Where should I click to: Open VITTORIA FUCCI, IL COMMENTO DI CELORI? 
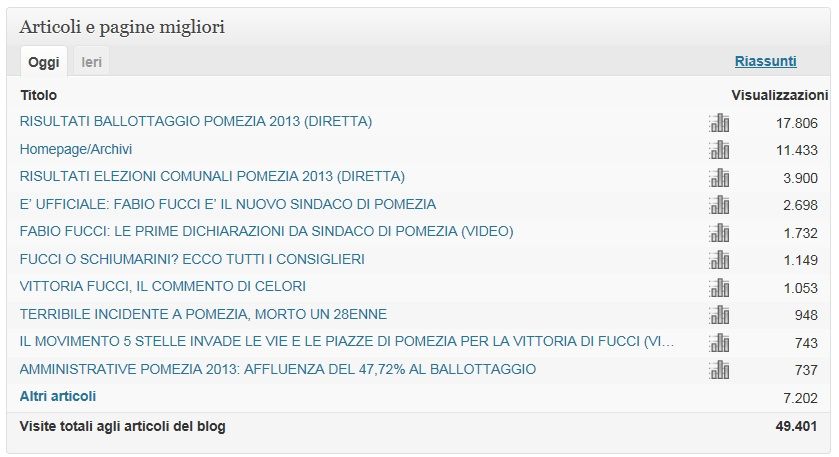tap(163, 286)
